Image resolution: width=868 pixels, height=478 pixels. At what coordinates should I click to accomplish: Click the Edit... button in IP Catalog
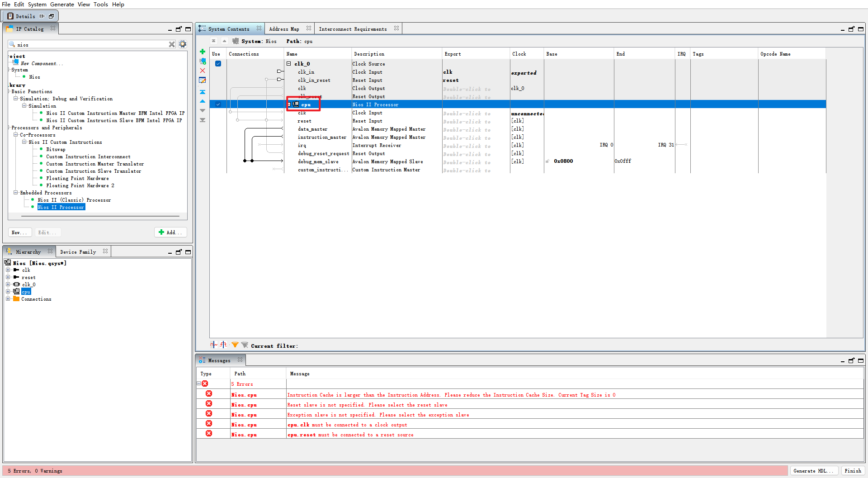pyautogui.click(x=47, y=232)
